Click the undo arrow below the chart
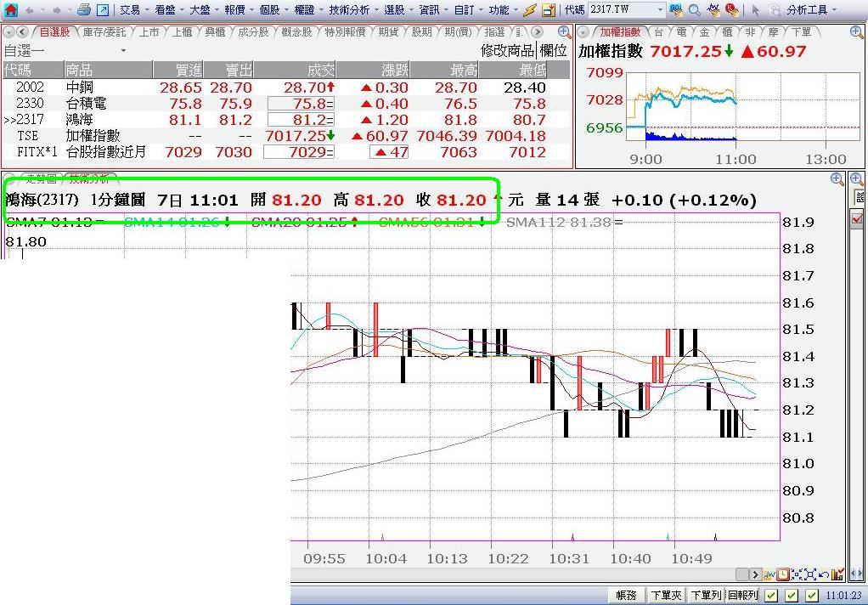Image resolution: width=868 pixels, height=605 pixels. [824, 574]
